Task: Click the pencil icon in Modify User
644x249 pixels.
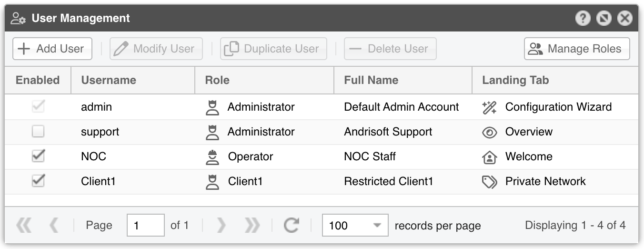Action: [x=121, y=49]
